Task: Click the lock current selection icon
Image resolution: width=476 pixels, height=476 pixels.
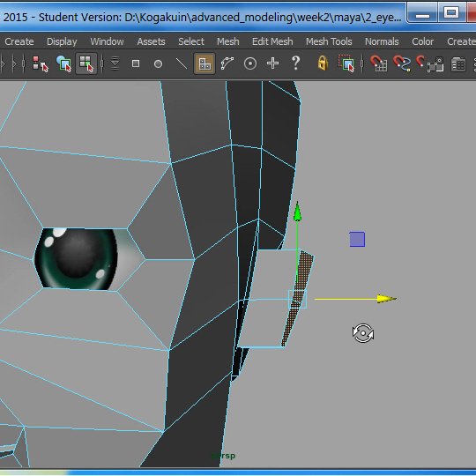Action: tap(323, 63)
